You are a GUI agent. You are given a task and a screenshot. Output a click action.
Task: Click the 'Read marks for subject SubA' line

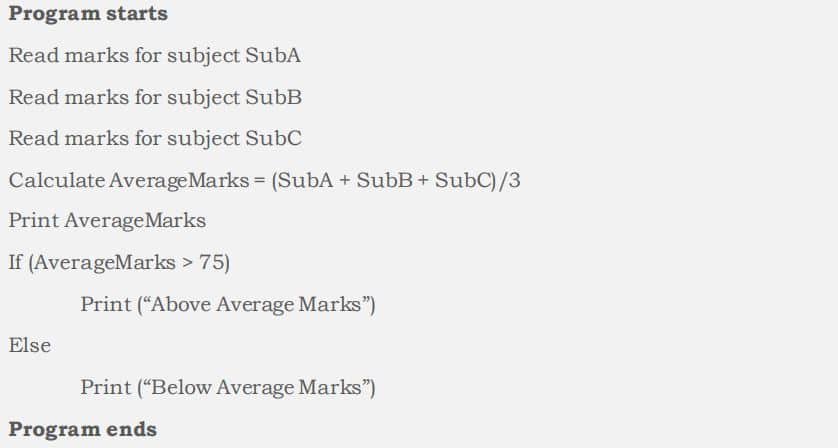pyautogui.click(x=155, y=56)
